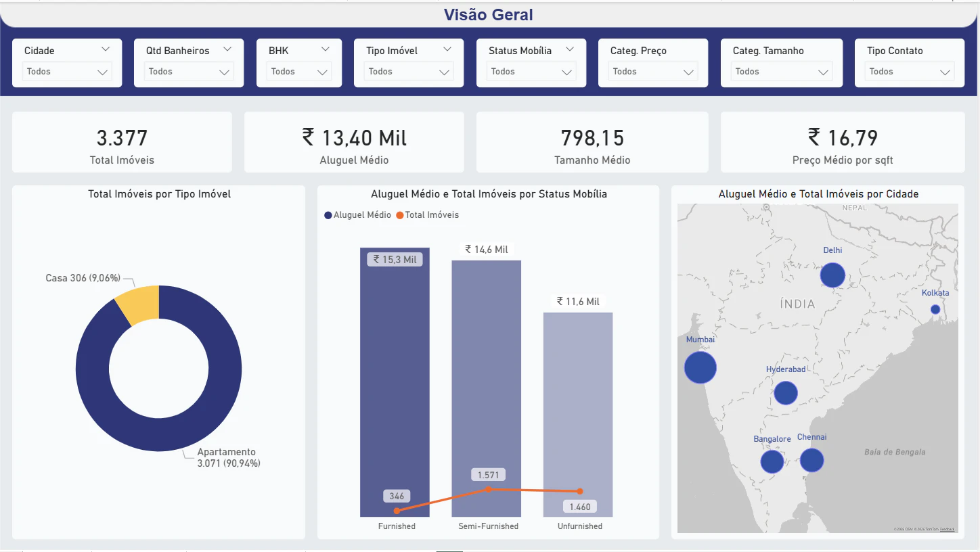Select the yellow Casa donut segment
This screenshot has width=980, height=552.
pos(139,304)
